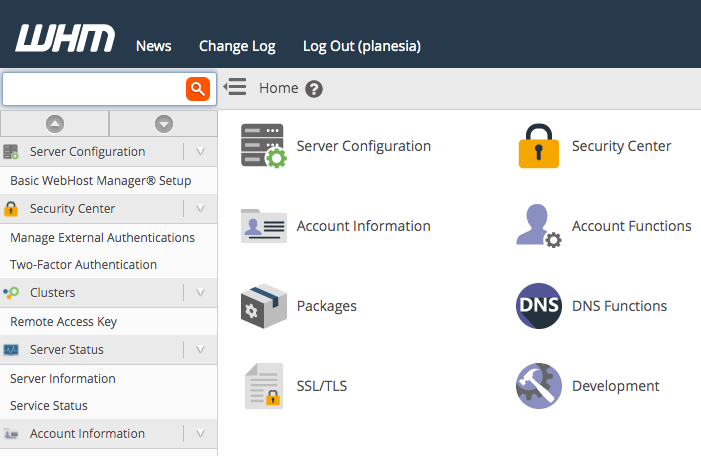Open the Home help question mark

[314, 89]
